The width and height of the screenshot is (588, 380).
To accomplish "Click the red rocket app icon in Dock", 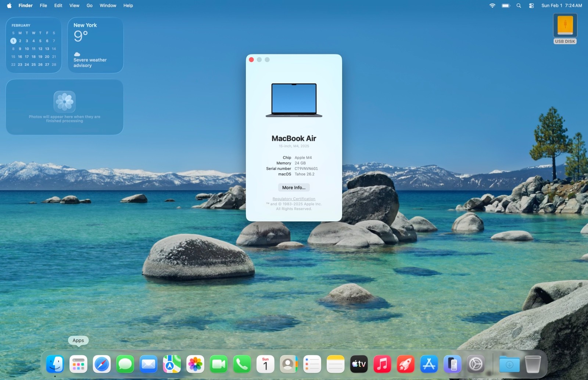I will [406, 364].
